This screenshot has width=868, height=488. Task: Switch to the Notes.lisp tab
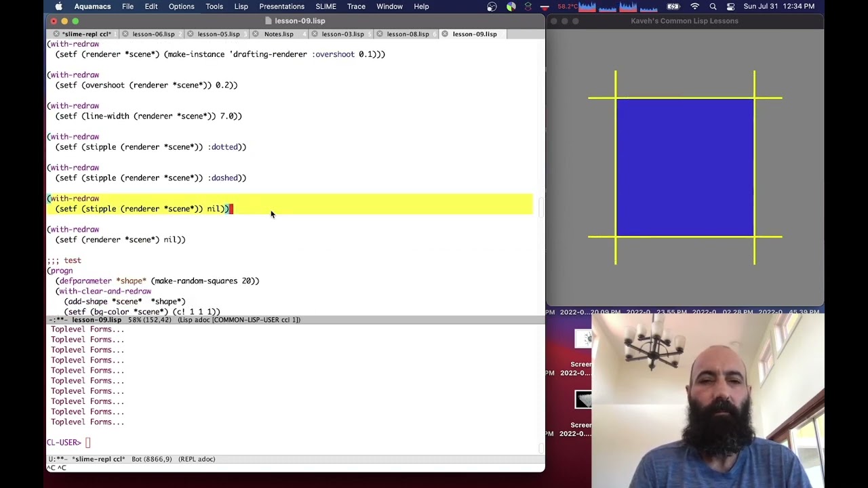click(279, 34)
